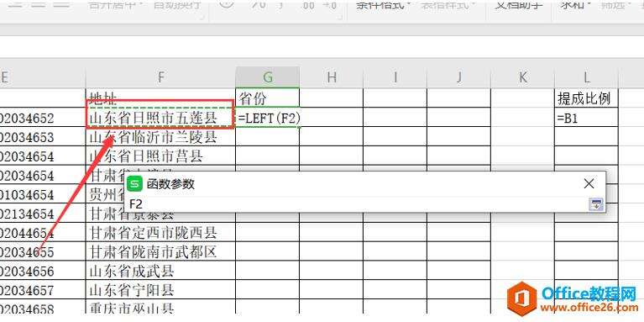
Task: Click the green WPS icon in dialog title
Action: point(134,184)
